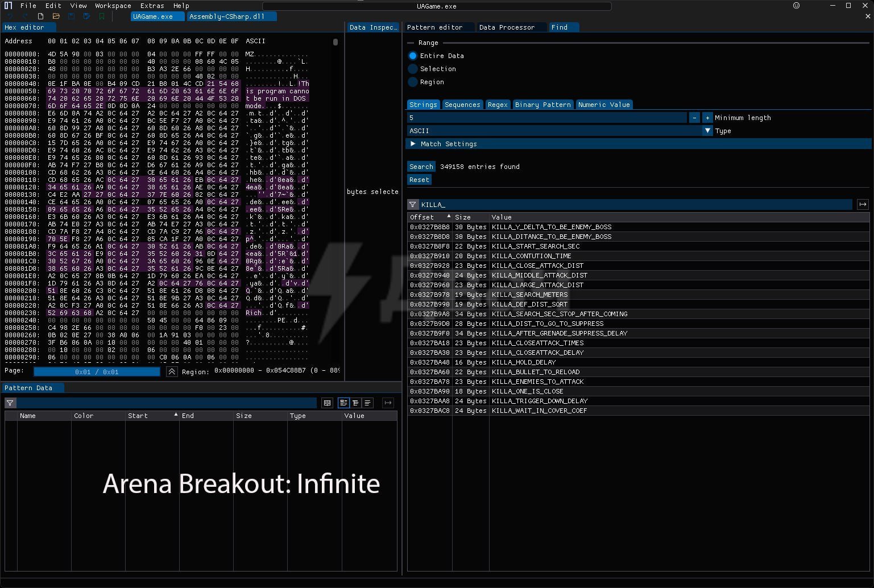Image resolution: width=874 pixels, height=588 pixels.
Task: Expand the Match Settings section
Action: point(639,144)
